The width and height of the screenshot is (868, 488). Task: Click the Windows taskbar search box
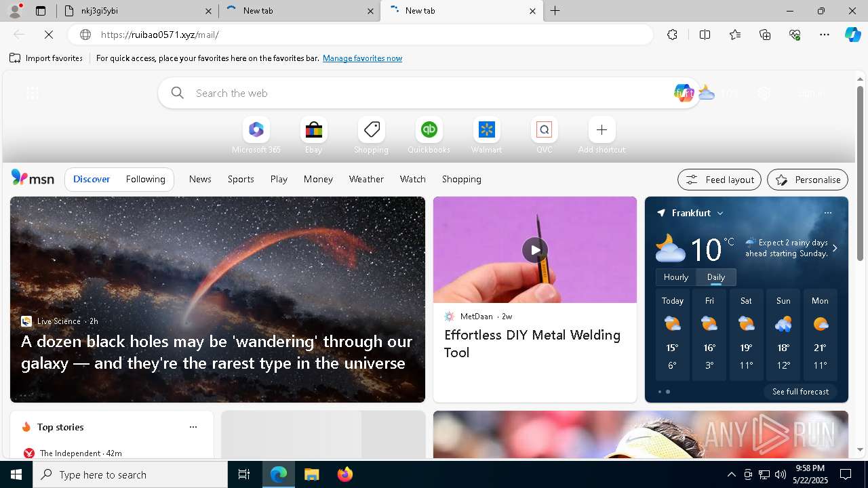130,474
